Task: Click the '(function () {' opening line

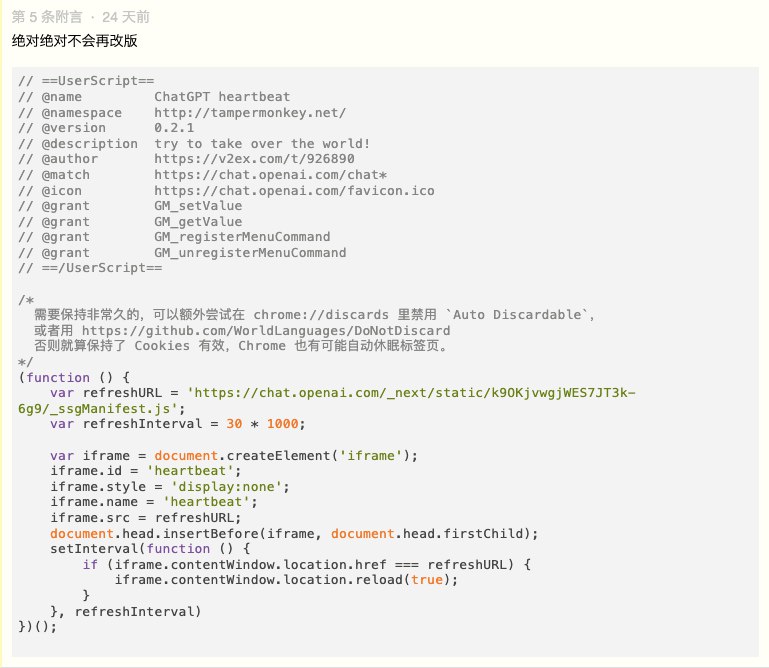Action: click(74, 378)
